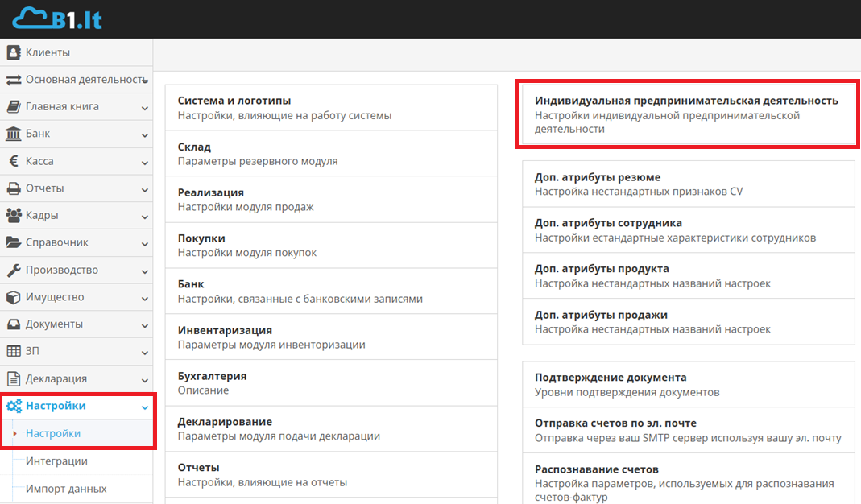Image resolution: width=861 pixels, height=504 pixels.
Task: Click the wrench icon beside Производство
Action: 12,270
